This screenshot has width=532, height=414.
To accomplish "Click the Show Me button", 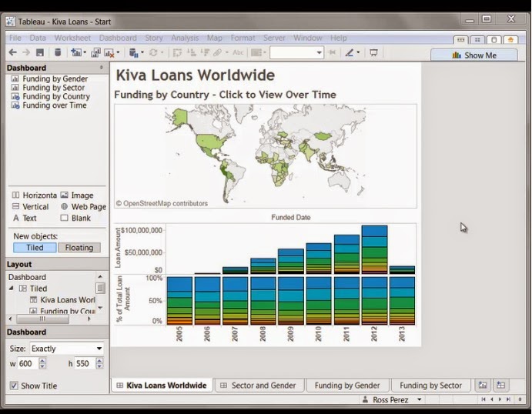I will tap(474, 55).
